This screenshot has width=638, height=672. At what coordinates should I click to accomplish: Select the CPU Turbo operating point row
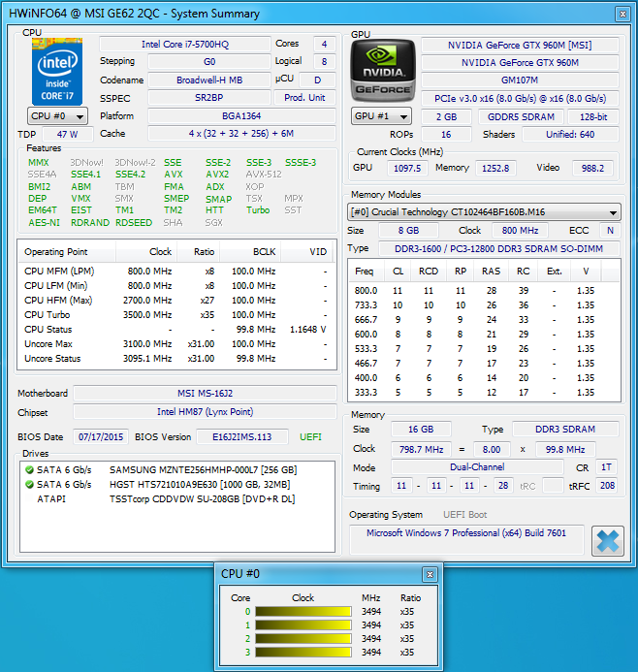point(176,315)
